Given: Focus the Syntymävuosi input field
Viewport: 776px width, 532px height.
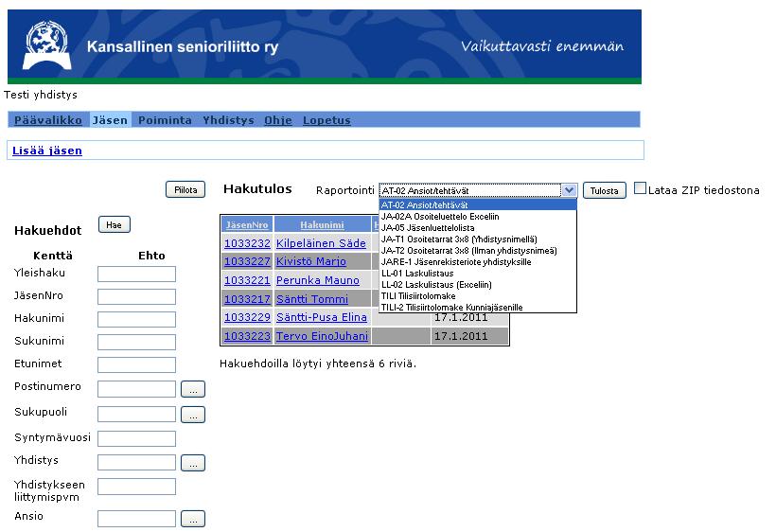Looking at the screenshot, I should (136, 438).
